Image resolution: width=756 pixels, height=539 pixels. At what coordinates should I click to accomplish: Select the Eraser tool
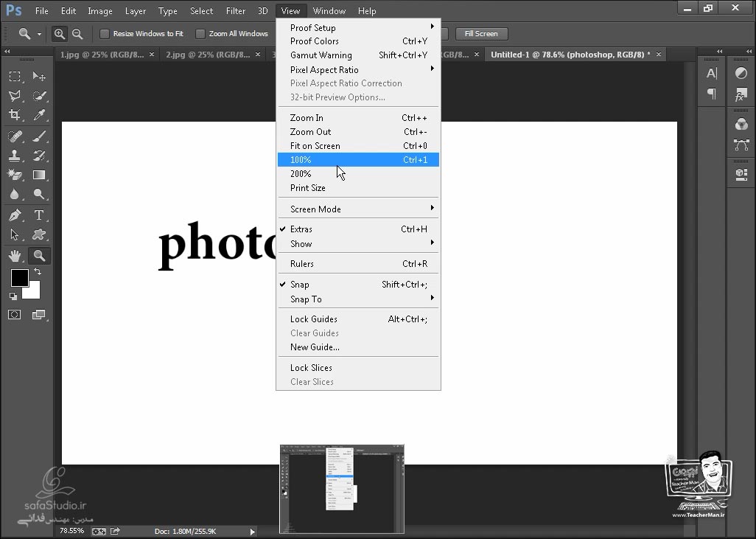coord(15,175)
